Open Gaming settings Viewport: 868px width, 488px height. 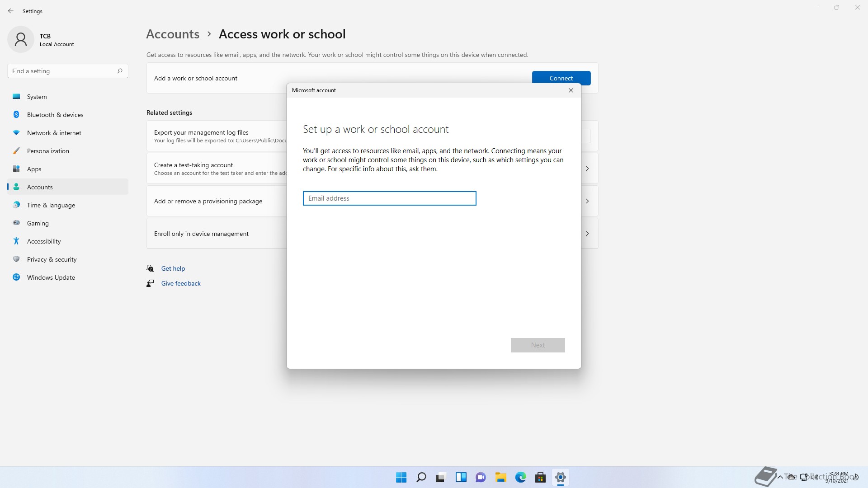click(x=68, y=223)
